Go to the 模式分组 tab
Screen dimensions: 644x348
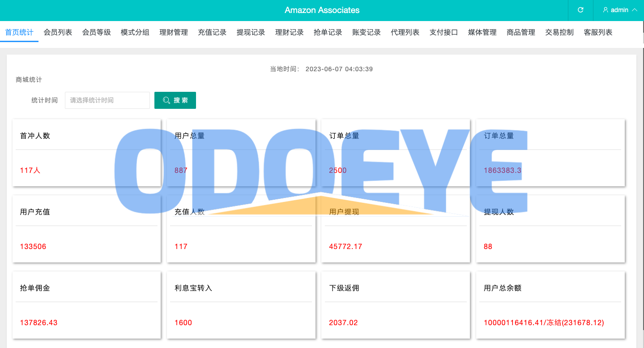point(135,32)
